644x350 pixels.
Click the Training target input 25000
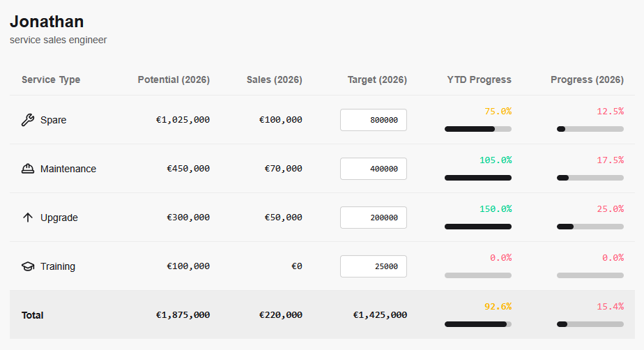(373, 266)
